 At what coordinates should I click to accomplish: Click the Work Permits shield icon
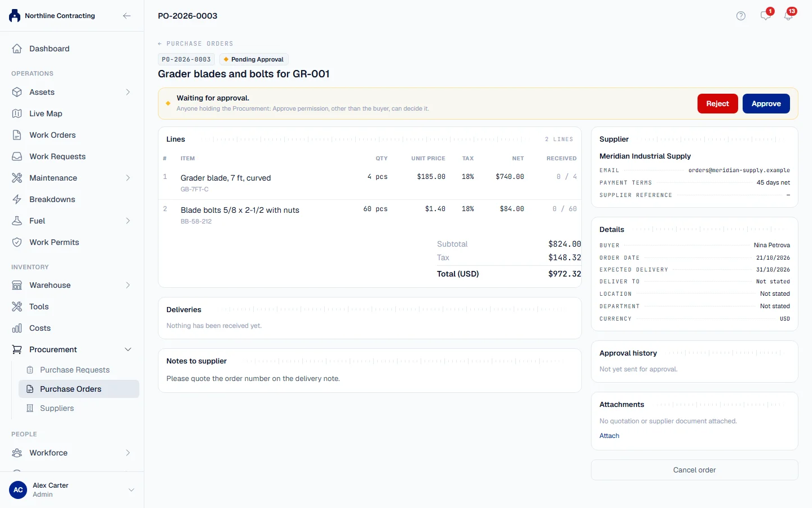pyautogui.click(x=17, y=242)
